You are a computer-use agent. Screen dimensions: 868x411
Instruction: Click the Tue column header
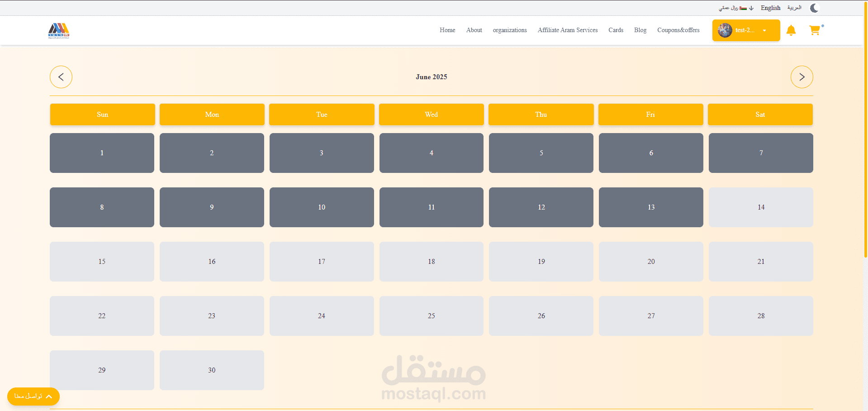pos(322,115)
